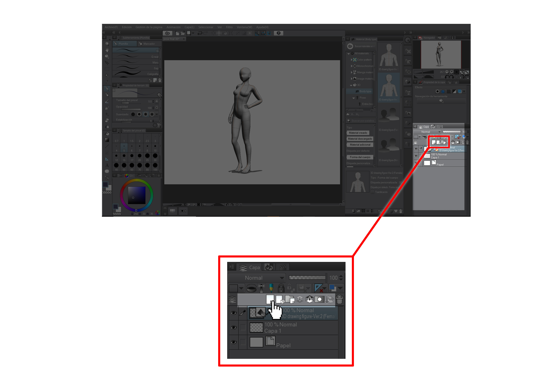Click Merge with layer below icon in enlarged panel
Viewport: 555px width, 392px height.
click(x=309, y=300)
